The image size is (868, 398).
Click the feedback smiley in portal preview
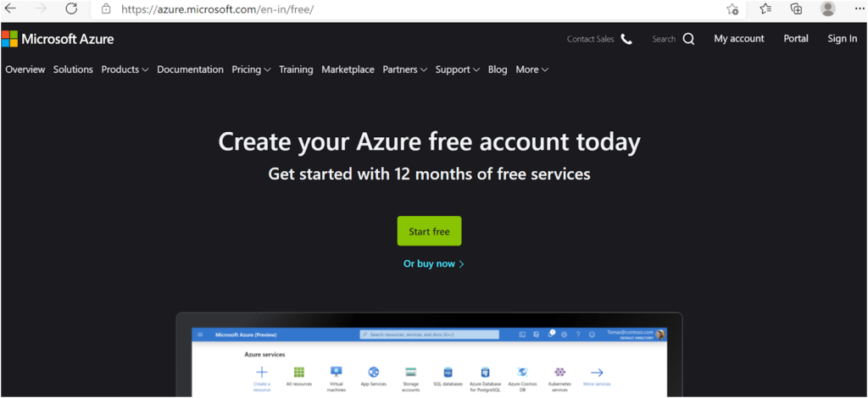592,334
